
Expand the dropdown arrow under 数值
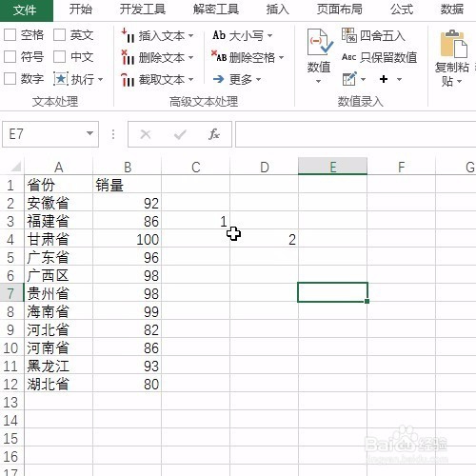tap(318, 81)
